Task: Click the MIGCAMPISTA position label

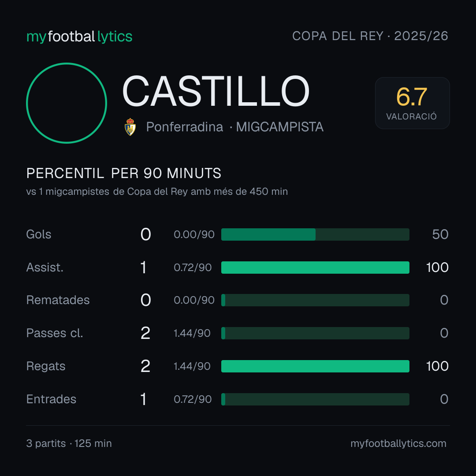Action: (279, 127)
